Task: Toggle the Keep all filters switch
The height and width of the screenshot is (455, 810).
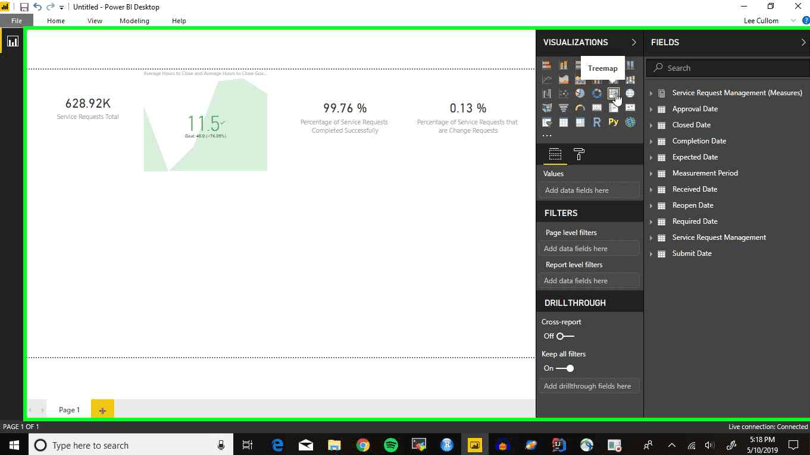Action: 565,368
